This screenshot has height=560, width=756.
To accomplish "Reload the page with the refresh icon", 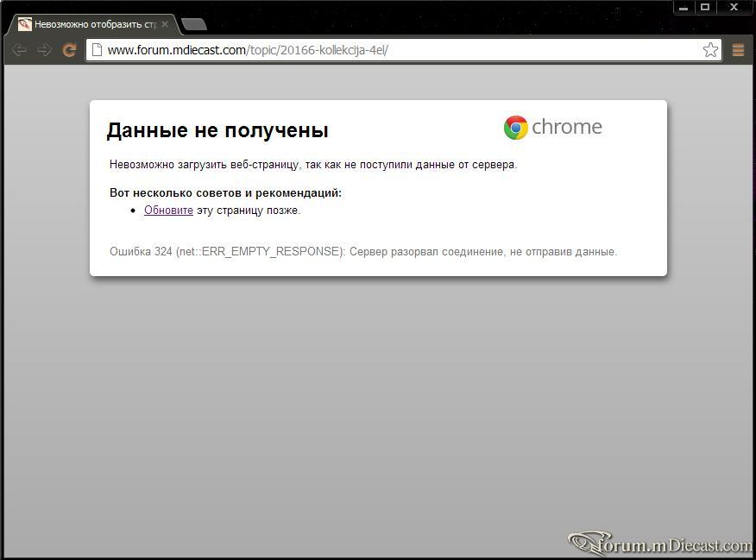I will click(69, 50).
